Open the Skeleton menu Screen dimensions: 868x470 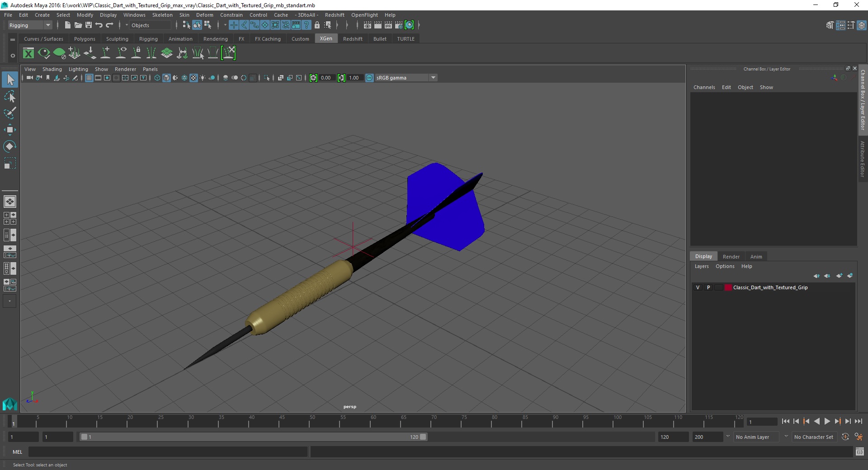162,15
